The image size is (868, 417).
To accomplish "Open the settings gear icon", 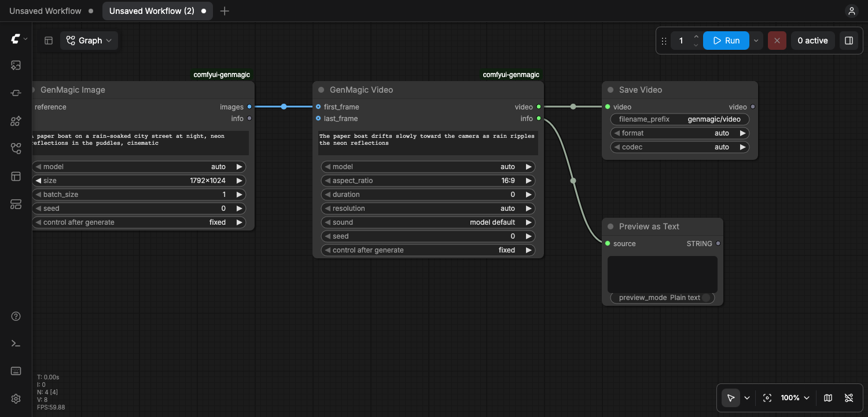I will [x=16, y=398].
